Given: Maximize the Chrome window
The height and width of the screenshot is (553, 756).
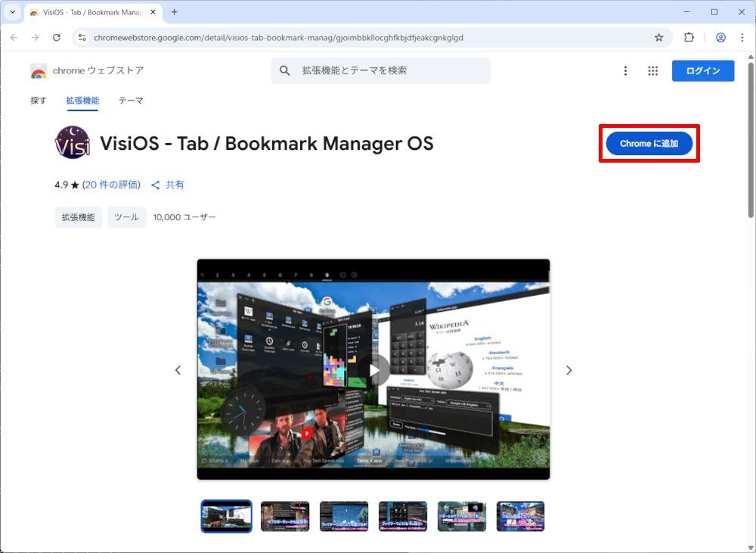Looking at the screenshot, I should (x=714, y=12).
